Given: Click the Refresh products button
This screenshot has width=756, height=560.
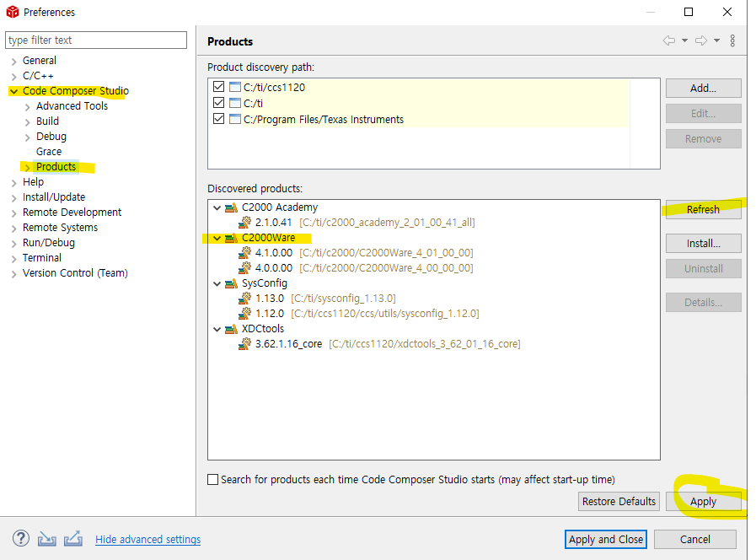Looking at the screenshot, I should (x=704, y=209).
